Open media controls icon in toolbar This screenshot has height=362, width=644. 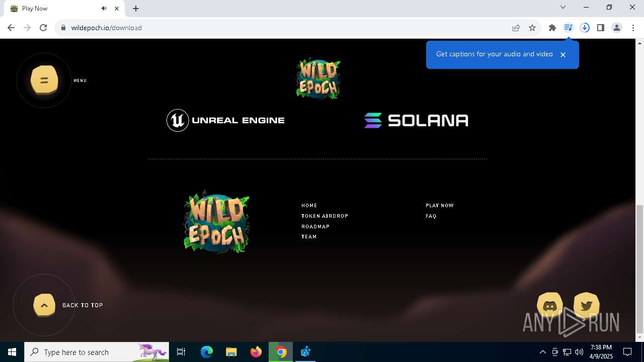(569, 28)
